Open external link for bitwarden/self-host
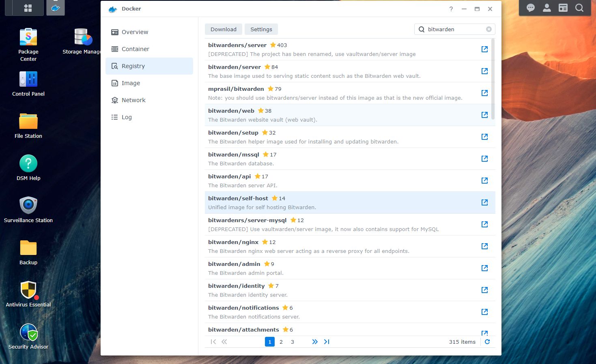596x364 pixels. pyautogui.click(x=484, y=202)
